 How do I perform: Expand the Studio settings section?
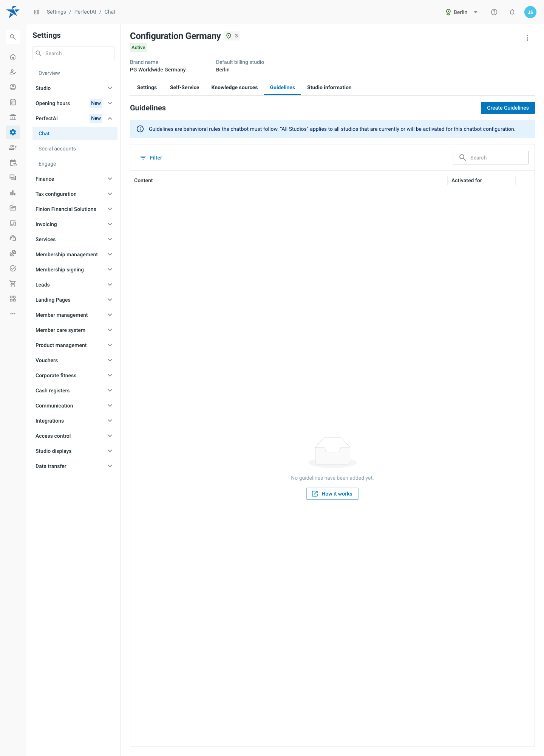(75, 88)
